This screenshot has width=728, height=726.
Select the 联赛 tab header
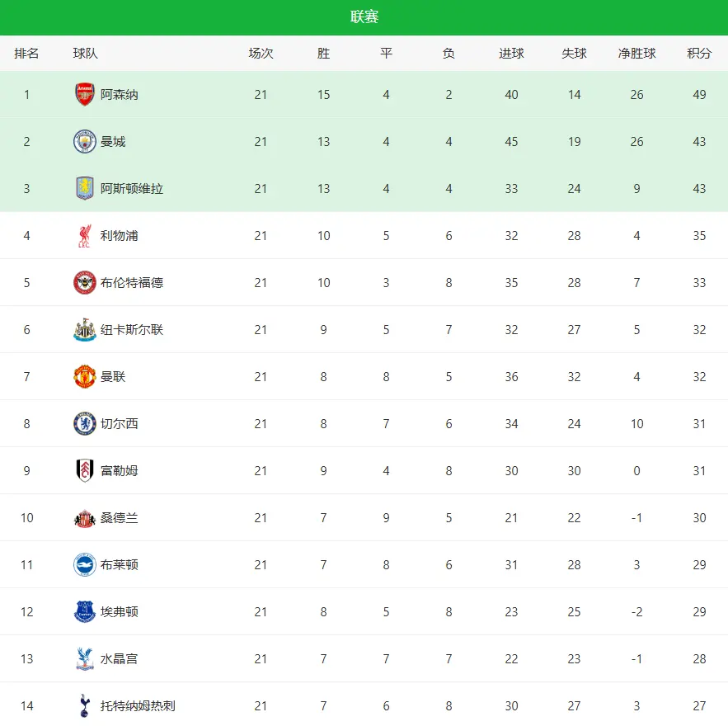coord(364,17)
